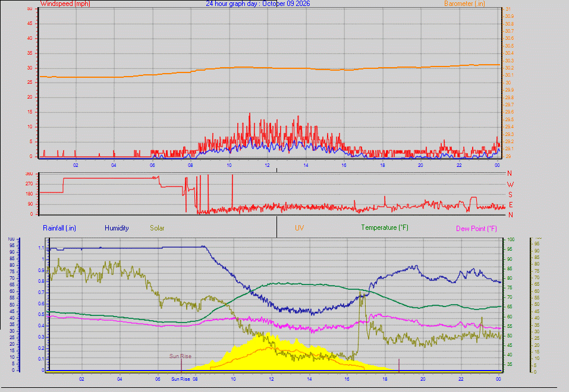Select the "UV" legend label
Screen dimensions: 569x392
(300, 228)
